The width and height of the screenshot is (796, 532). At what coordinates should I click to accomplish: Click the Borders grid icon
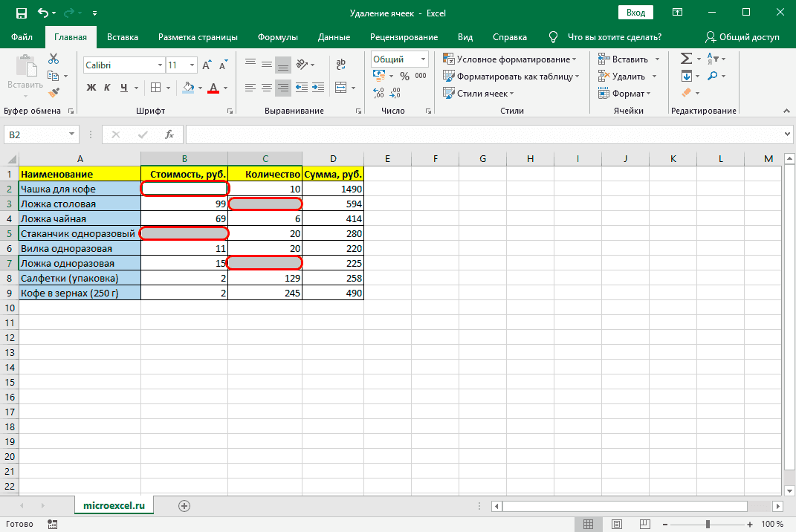pos(156,88)
